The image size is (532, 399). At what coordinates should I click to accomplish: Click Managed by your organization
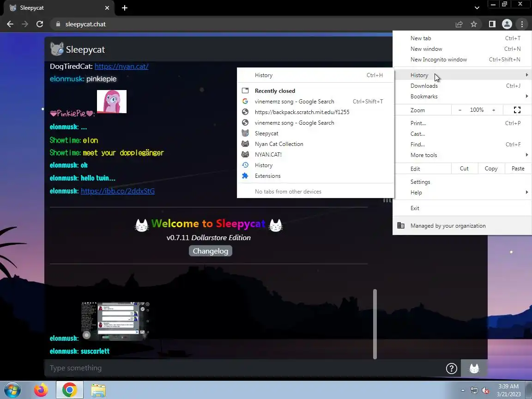pyautogui.click(x=462, y=226)
